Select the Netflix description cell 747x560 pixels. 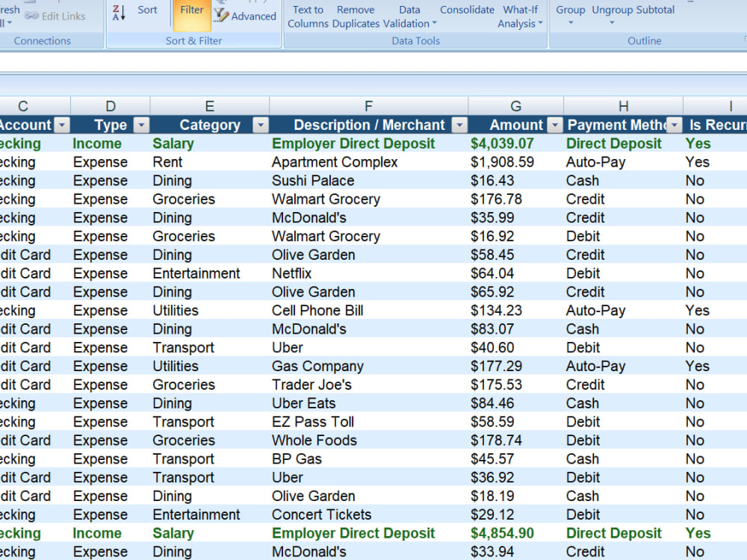coord(369,273)
